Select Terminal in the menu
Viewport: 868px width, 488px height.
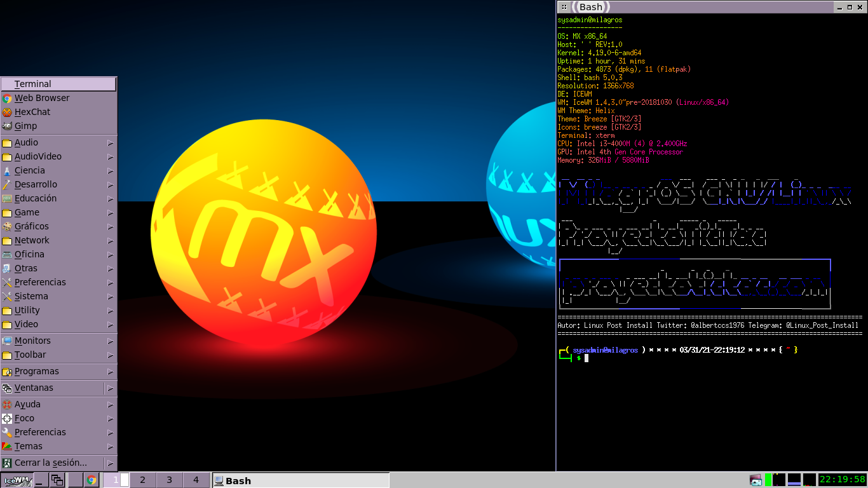pos(33,84)
